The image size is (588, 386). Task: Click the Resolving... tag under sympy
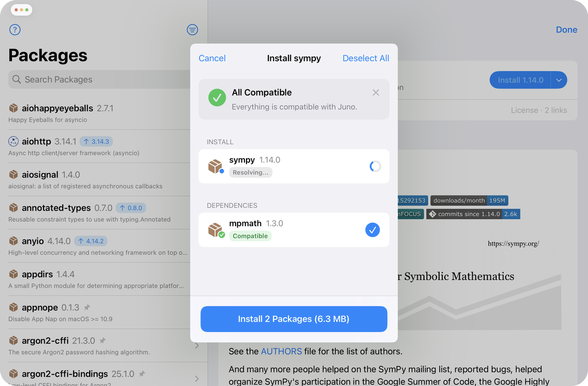point(251,172)
